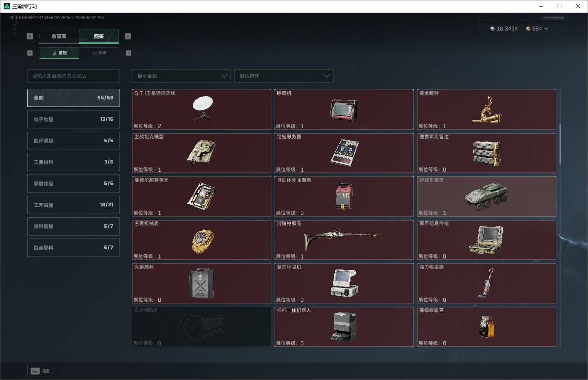Select the 高级咖啡豆 coffee bean bag
Viewport: 588px width, 380px height.
[x=486, y=327]
